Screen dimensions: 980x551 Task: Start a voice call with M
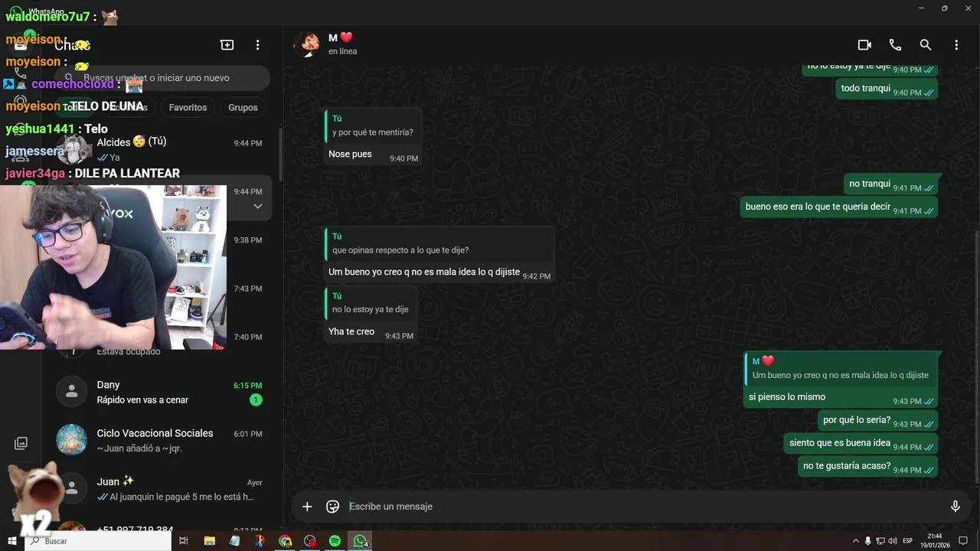click(x=895, y=45)
